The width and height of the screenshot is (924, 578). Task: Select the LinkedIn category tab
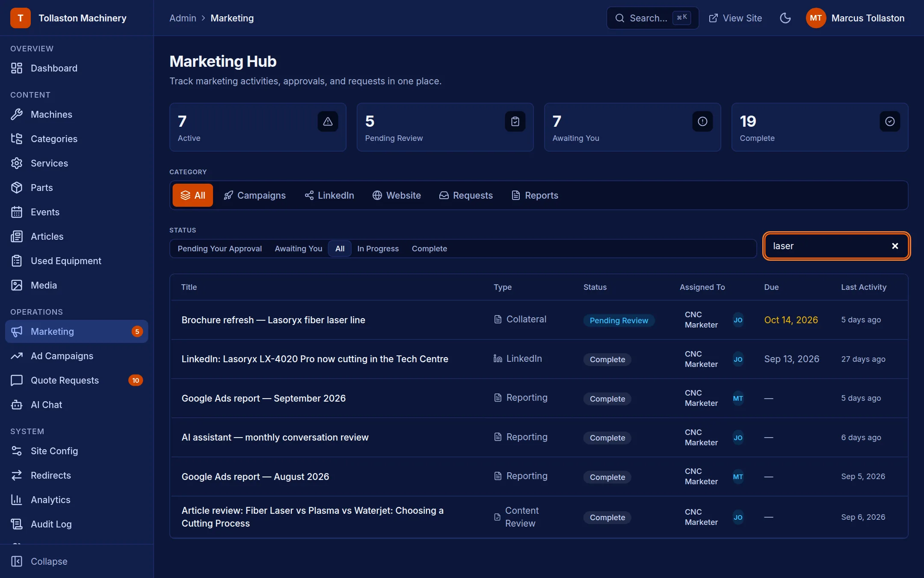click(x=329, y=195)
